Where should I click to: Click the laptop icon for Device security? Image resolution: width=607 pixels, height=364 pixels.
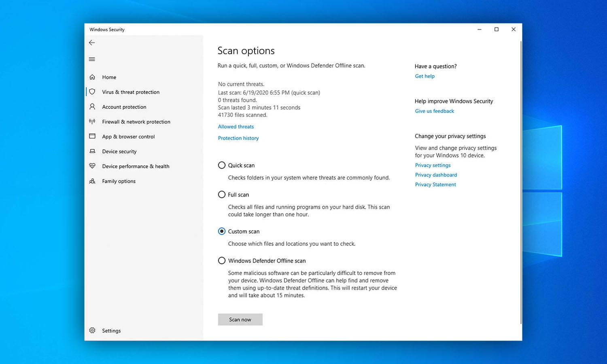(92, 151)
